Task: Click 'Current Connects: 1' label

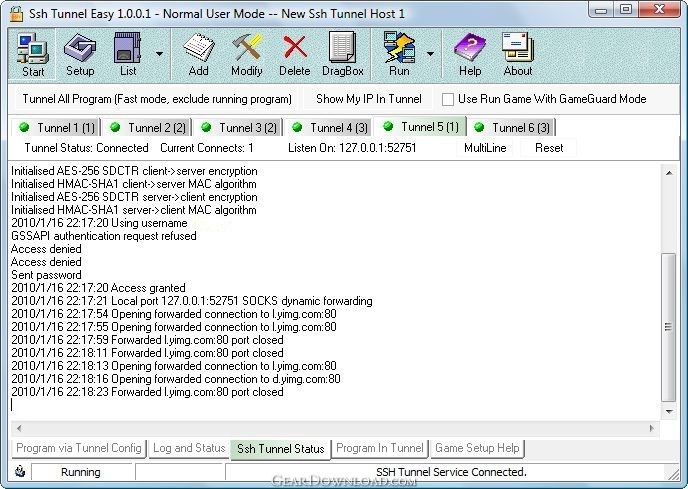Action: point(207,148)
